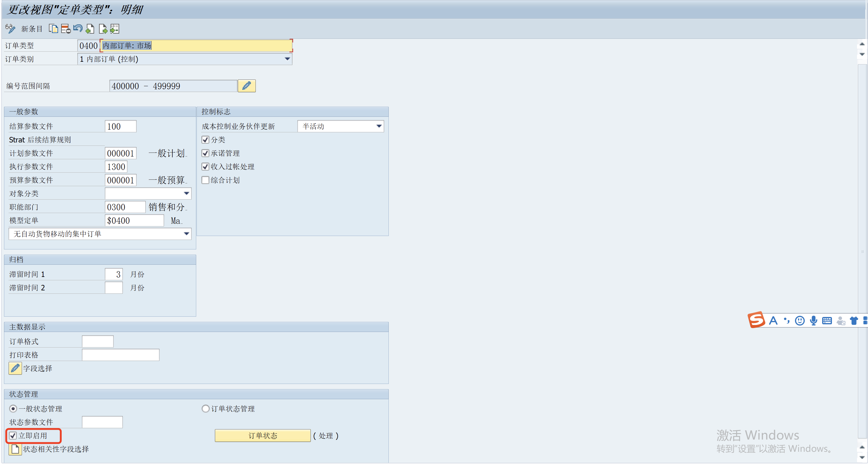Image resolution: width=868 pixels, height=464 pixels.
Task: Switch Sogou input language with A icon
Action: (x=773, y=320)
